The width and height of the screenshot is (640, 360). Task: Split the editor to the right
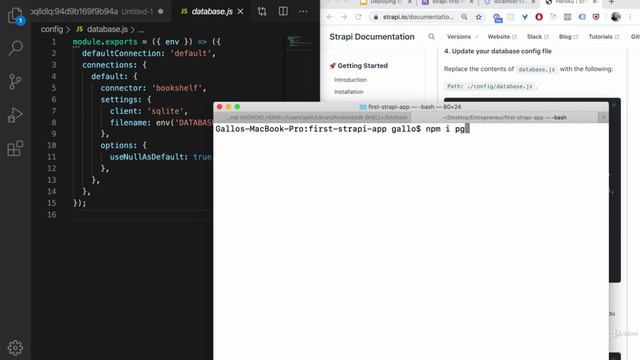point(283,11)
